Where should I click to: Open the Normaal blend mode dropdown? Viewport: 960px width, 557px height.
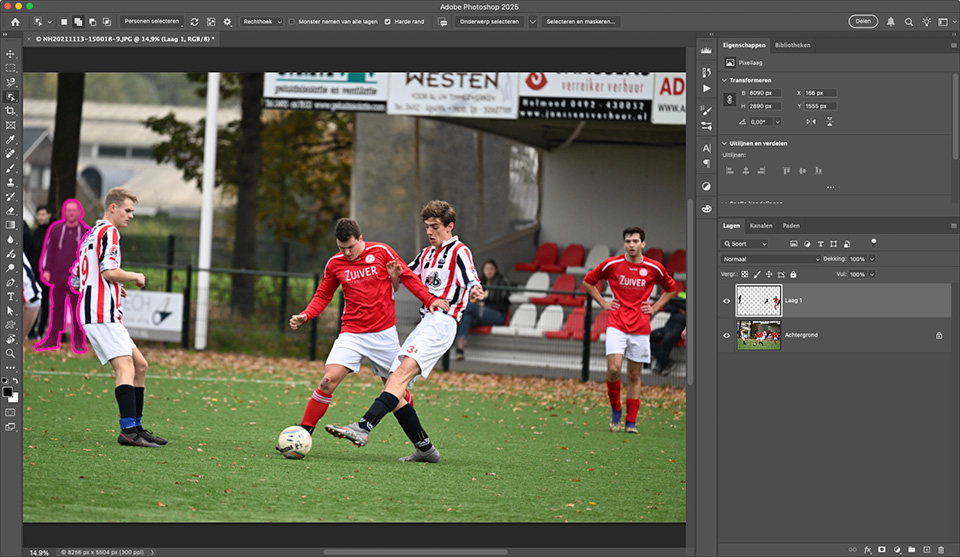770,259
